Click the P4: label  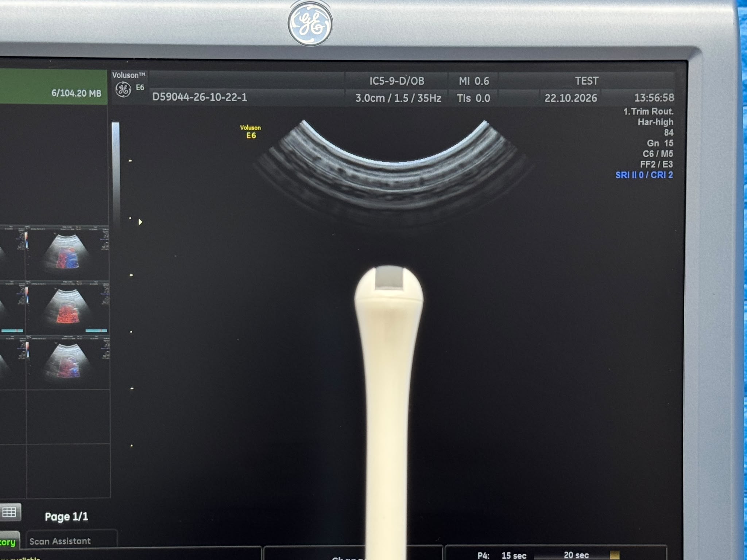(x=483, y=556)
